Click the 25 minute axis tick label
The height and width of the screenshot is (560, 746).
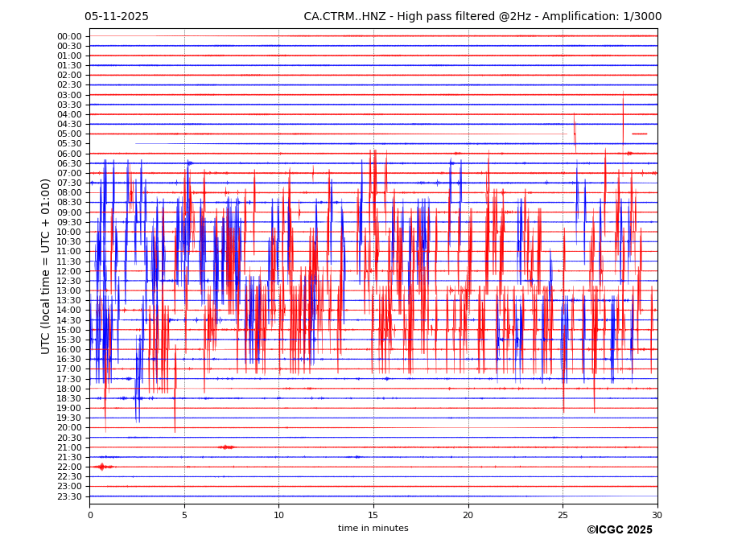tap(563, 515)
